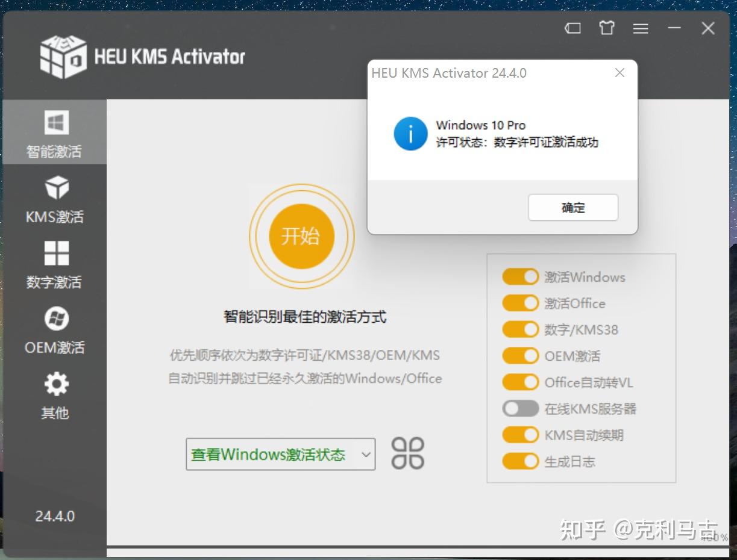The width and height of the screenshot is (737, 560).
Task: Click the blue information icon in dialog
Action: click(411, 134)
